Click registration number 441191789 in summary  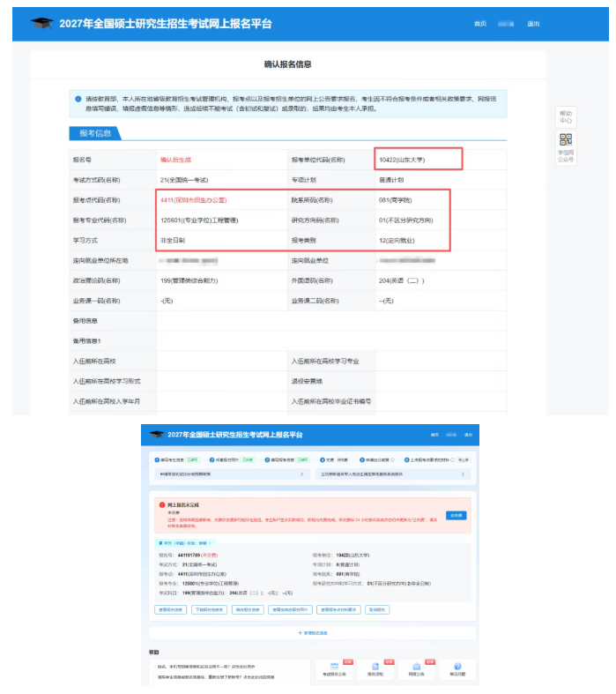pos(189,555)
